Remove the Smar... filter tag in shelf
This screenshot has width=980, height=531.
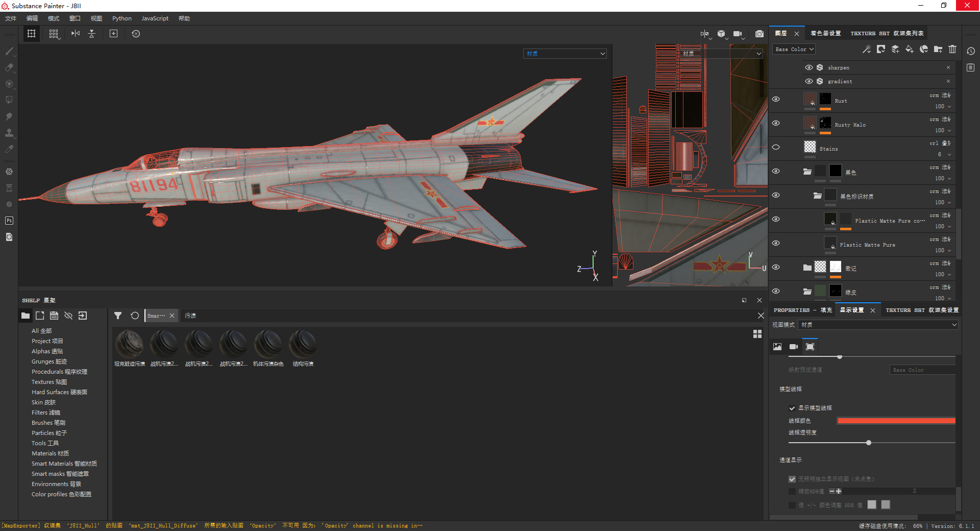(x=172, y=316)
